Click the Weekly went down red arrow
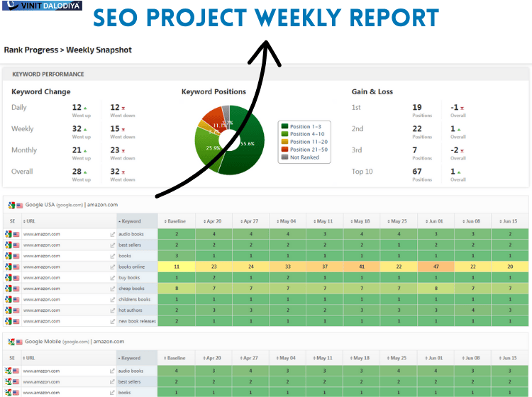The image size is (532, 397). 123,130
